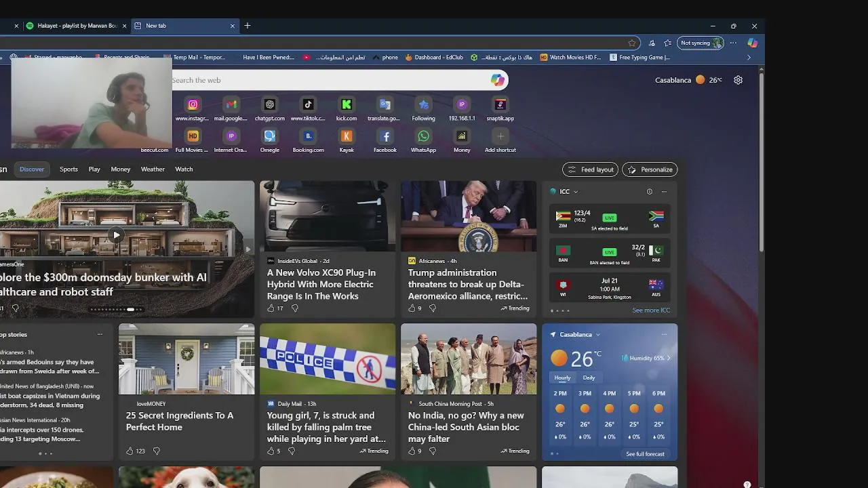The image size is (868, 488).
Task: Open the Kayak shortcut tile
Action: (347, 136)
